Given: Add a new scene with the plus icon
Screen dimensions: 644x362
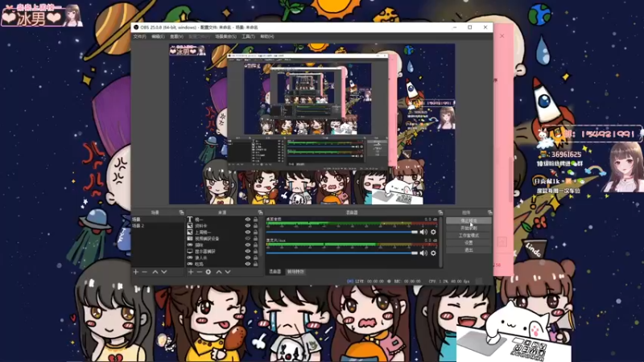Looking at the screenshot, I should point(136,272).
